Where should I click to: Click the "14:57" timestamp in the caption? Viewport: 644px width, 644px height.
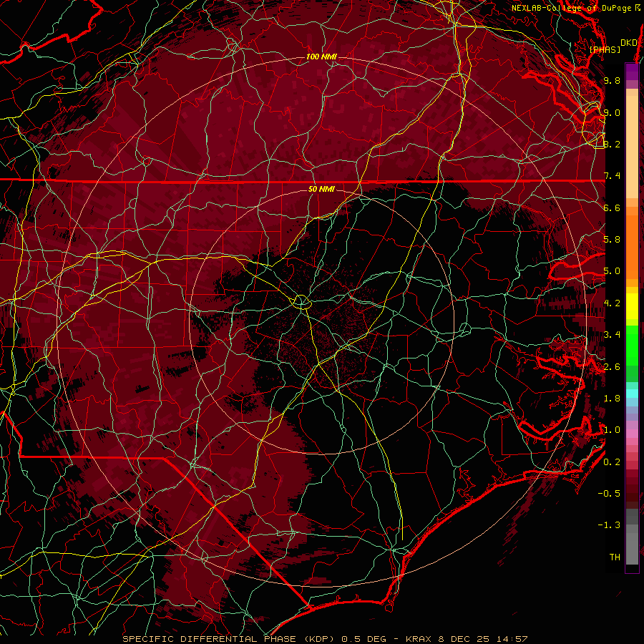point(511,639)
